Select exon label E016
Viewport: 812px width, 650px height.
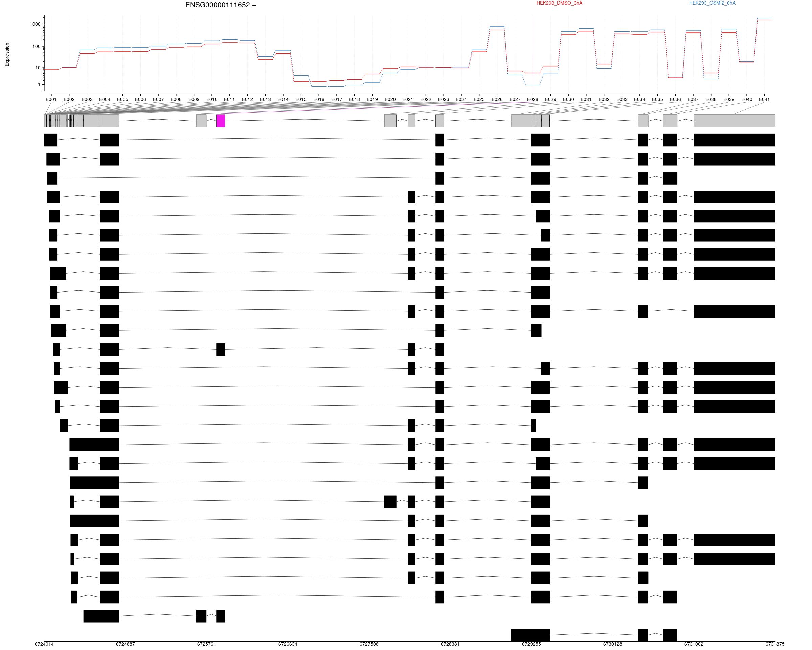[319, 100]
